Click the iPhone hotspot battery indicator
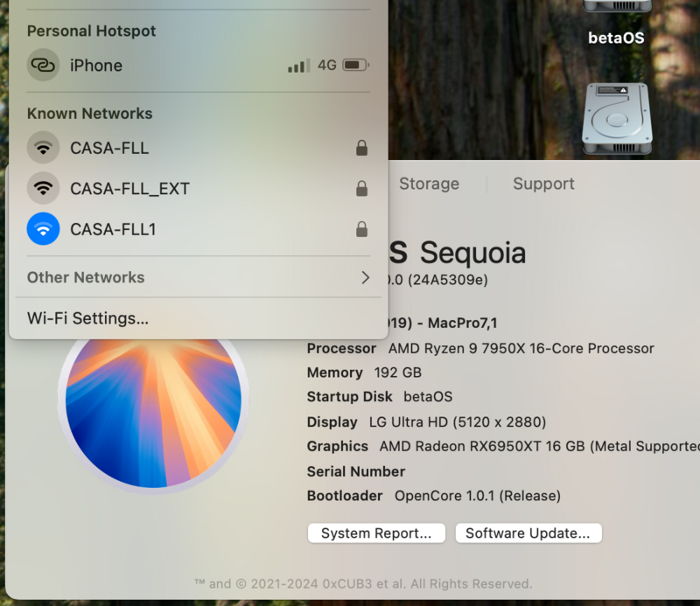This screenshot has height=606, width=700. click(356, 66)
